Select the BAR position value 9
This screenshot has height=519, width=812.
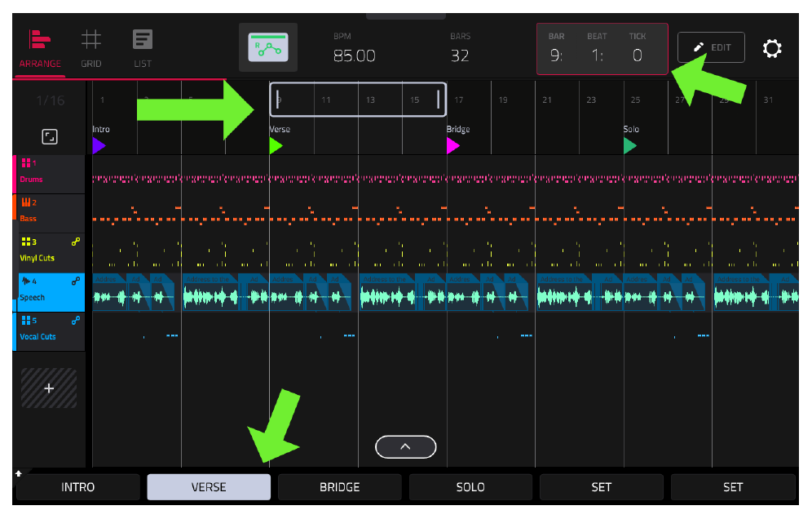[556, 55]
